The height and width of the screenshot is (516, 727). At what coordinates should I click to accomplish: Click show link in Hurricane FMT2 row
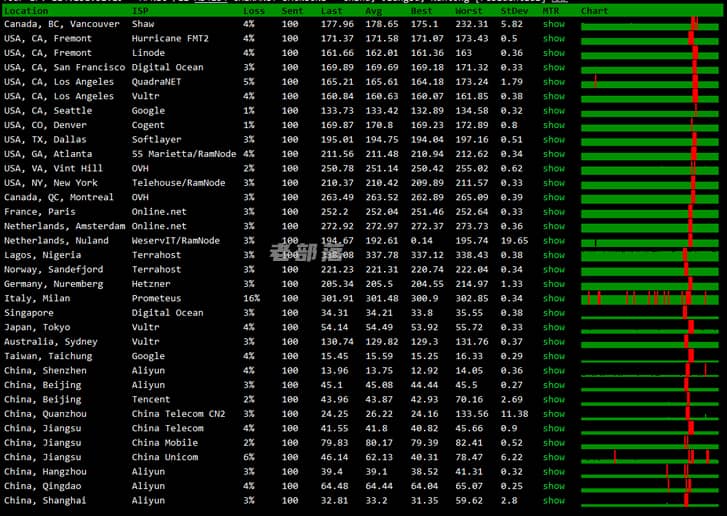(x=554, y=38)
